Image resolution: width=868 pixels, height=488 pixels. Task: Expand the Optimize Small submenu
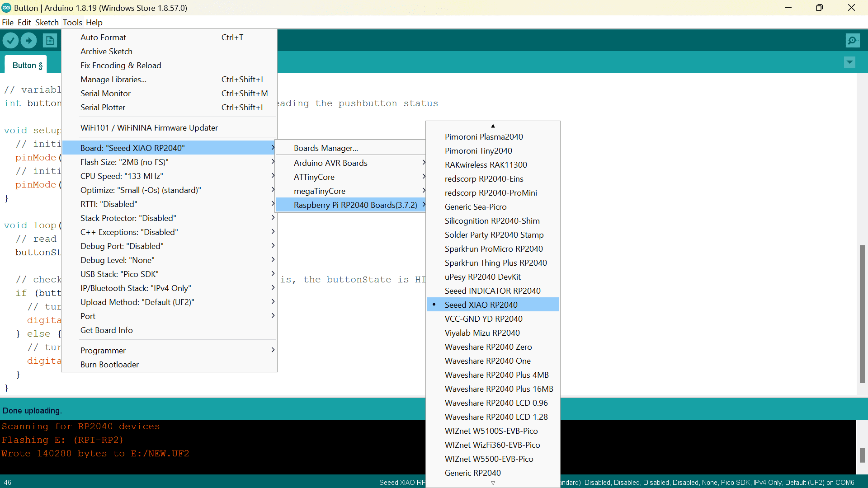tap(169, 190)
